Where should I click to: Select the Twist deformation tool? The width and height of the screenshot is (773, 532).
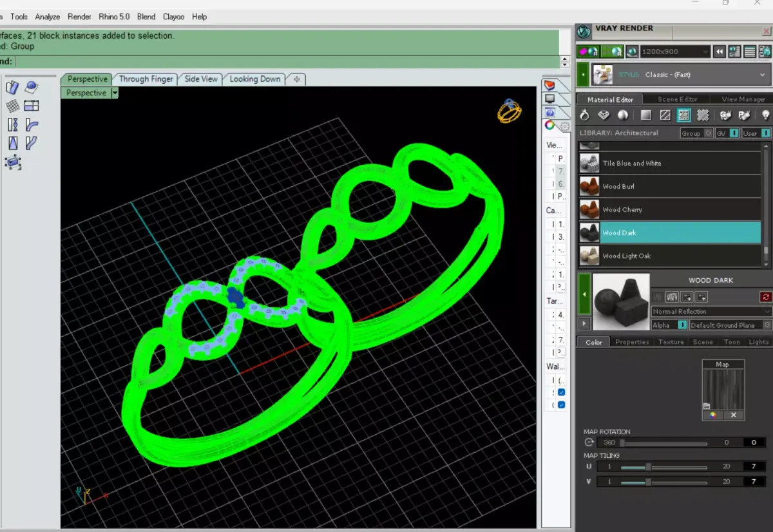12,124
